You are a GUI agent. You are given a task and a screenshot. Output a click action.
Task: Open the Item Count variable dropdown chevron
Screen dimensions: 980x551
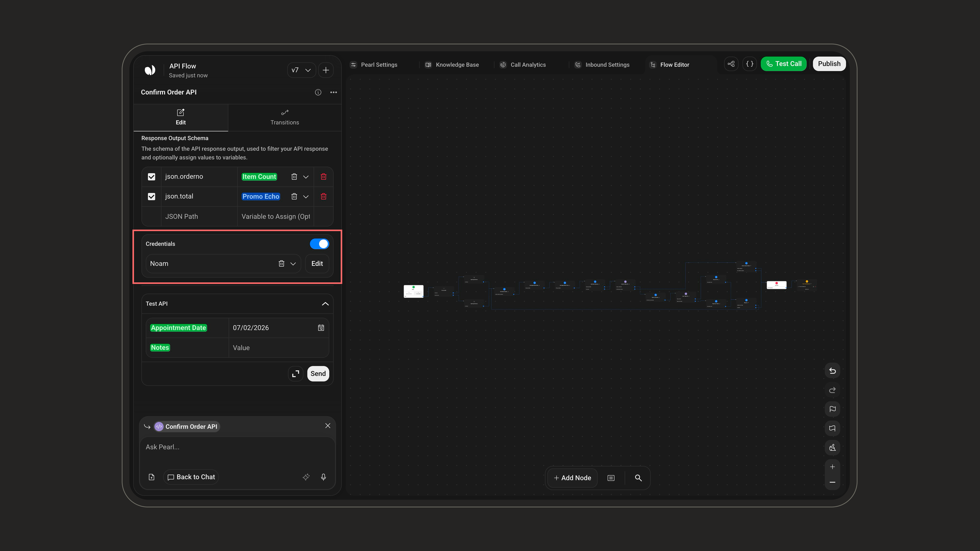pos(306,177)
